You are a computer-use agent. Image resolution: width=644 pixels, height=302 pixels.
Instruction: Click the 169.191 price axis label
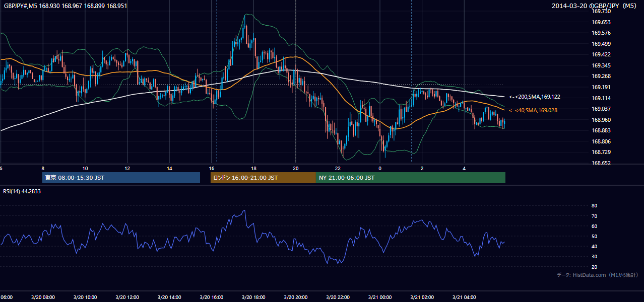click(x=601, y=87)
